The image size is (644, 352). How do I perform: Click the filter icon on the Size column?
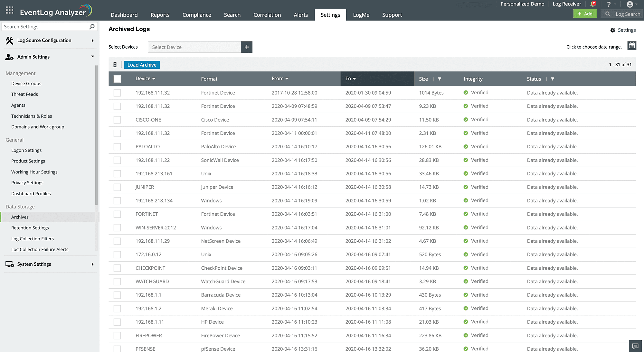(440, 79)
